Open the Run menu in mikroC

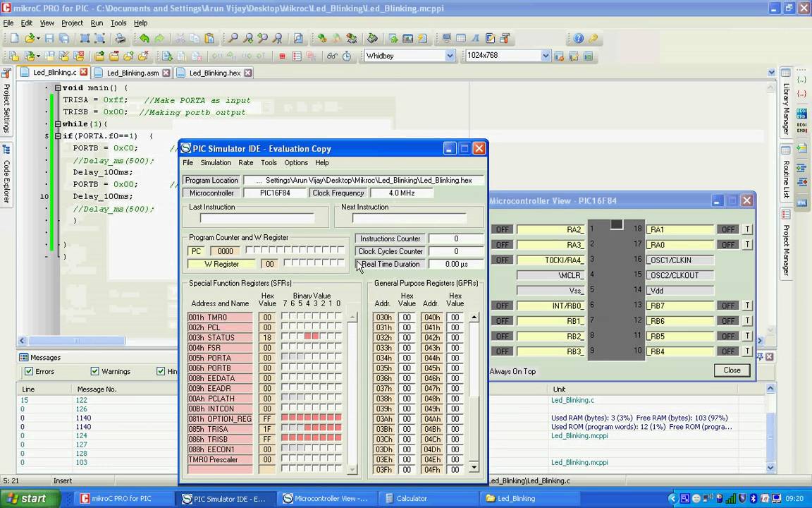(97, 23)
